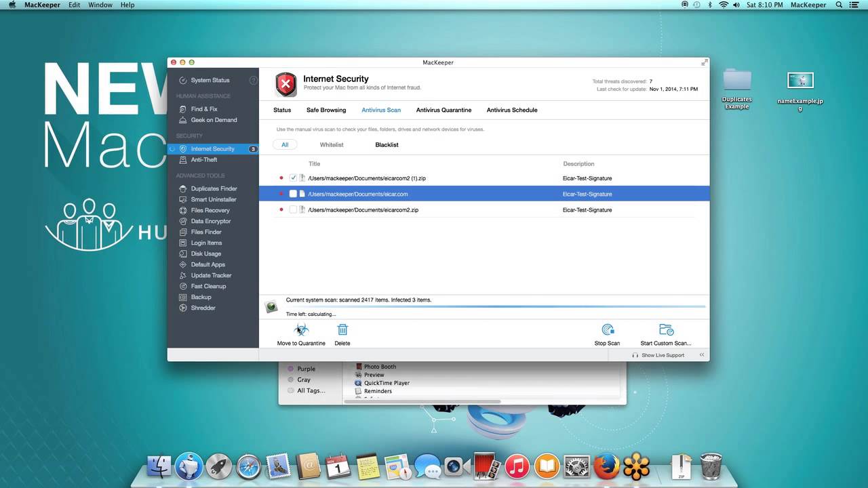The height and width of the screenshot is (488, 868).
Task: Open the Help menu
Action: [127, 5]
